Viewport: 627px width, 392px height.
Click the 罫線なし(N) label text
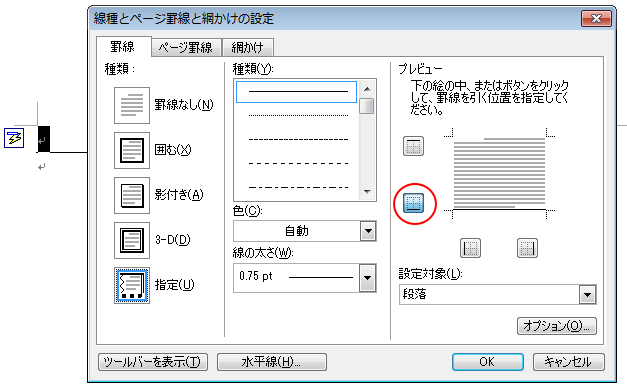pos(184,105)
